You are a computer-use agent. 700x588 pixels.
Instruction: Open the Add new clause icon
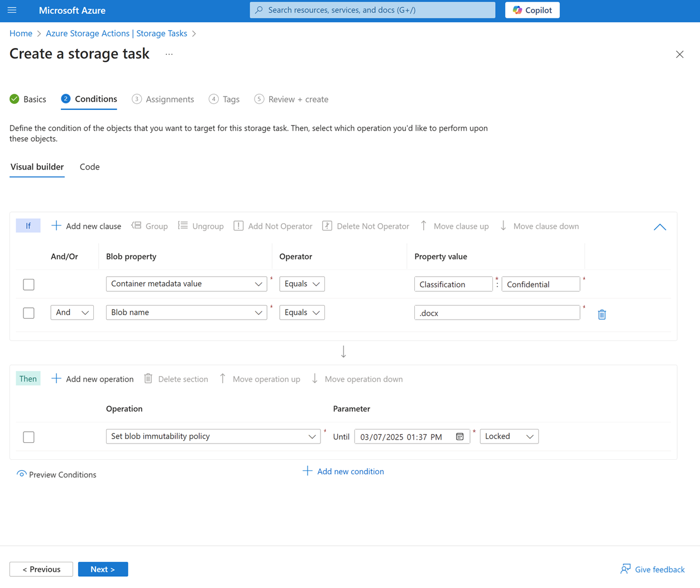coord(56,226)
